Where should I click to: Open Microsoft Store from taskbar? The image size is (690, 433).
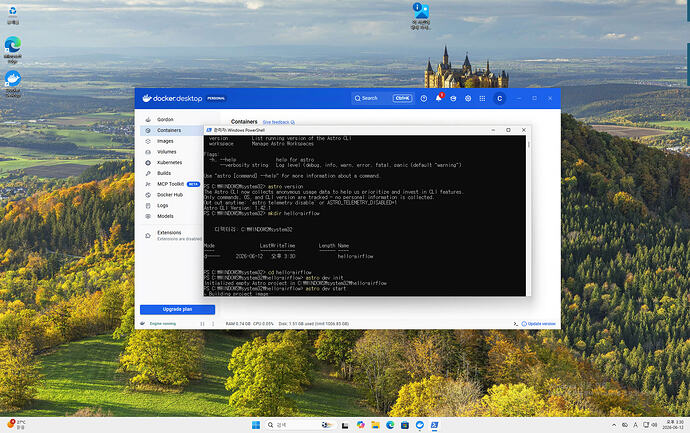(x=405, y=425)
